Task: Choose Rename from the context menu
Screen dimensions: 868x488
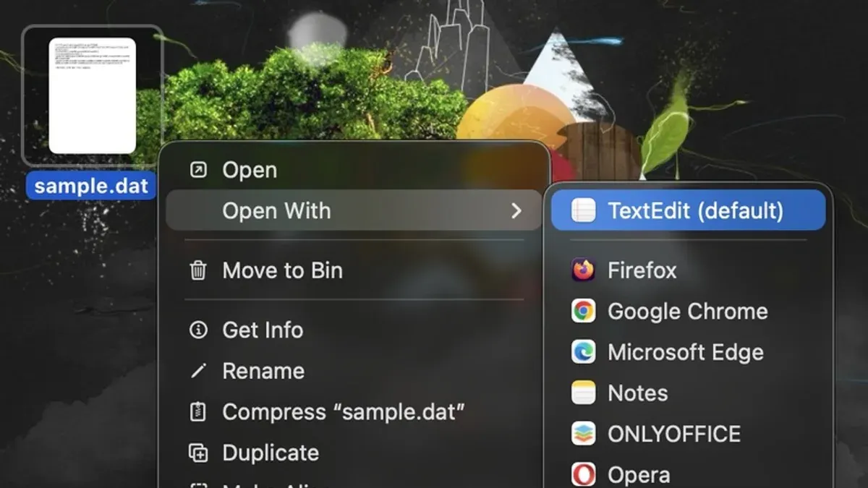Action: (x=354, y=371)
